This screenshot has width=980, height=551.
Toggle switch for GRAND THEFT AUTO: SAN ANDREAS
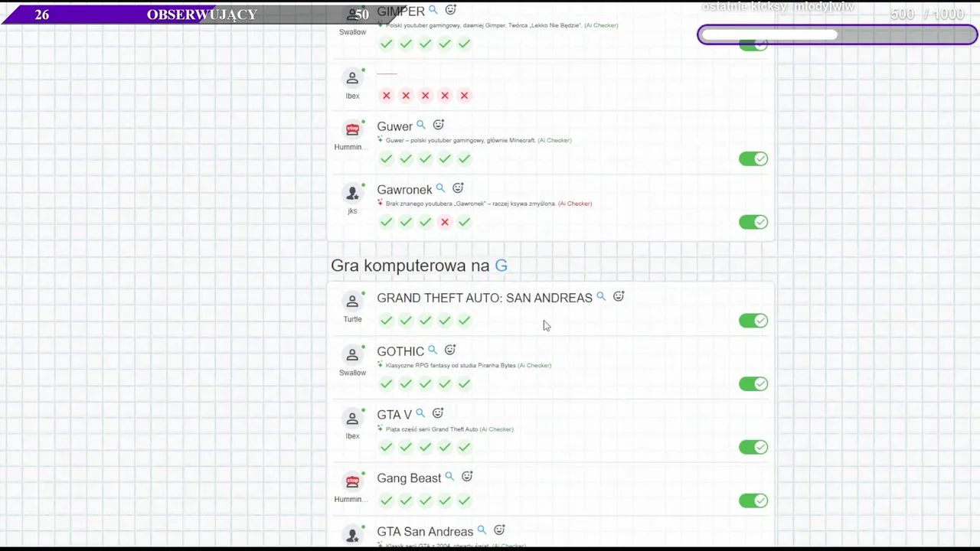tap(753, 321)
